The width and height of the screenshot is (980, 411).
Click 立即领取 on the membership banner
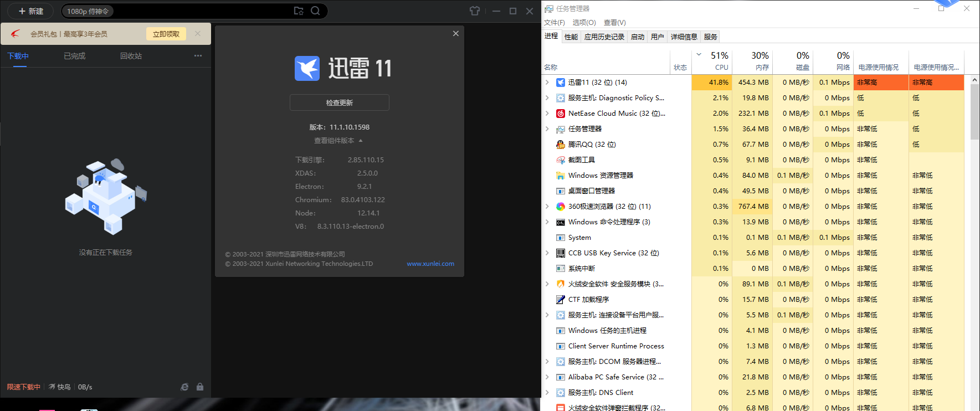pyautogui.click(x=166, y=34)
